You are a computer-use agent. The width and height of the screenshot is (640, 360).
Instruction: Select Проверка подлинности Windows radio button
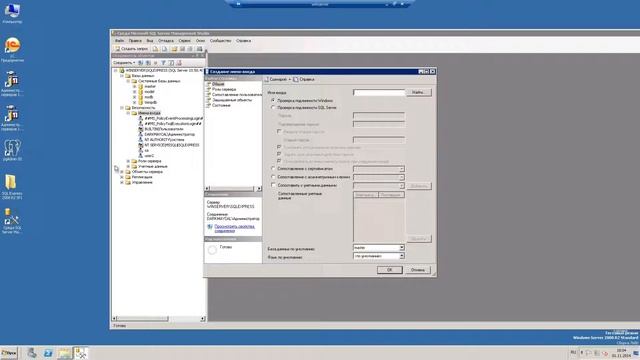click(x=273, y=100)
